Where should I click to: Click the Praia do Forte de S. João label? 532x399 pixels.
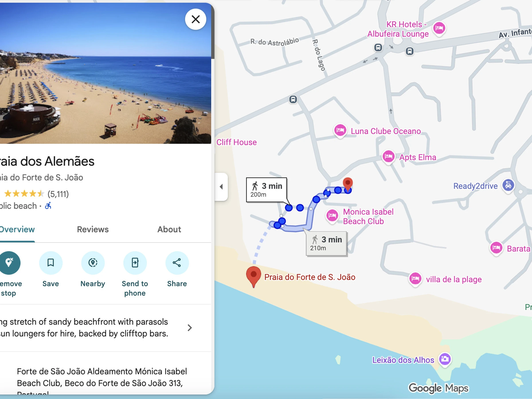(x=310, y=277)
